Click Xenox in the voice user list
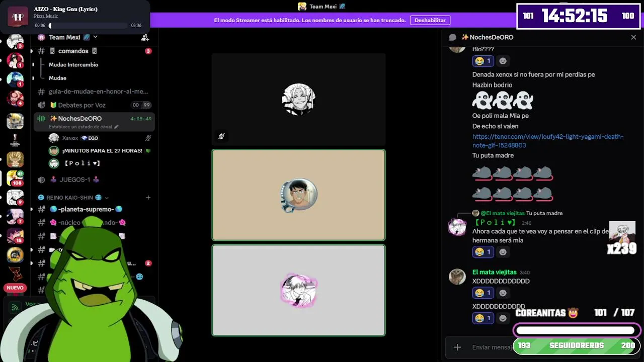This screenshot has height=362, width=644. click(100, 138)
